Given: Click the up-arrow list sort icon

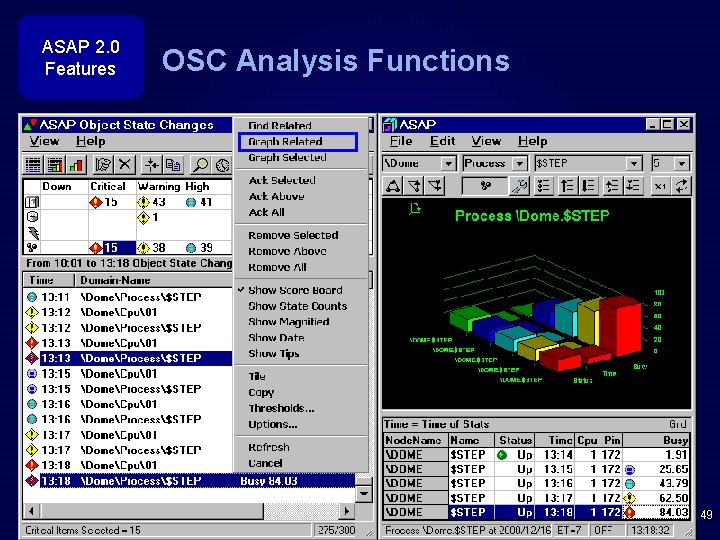Looking at the screenshot, I should point(567,186).
